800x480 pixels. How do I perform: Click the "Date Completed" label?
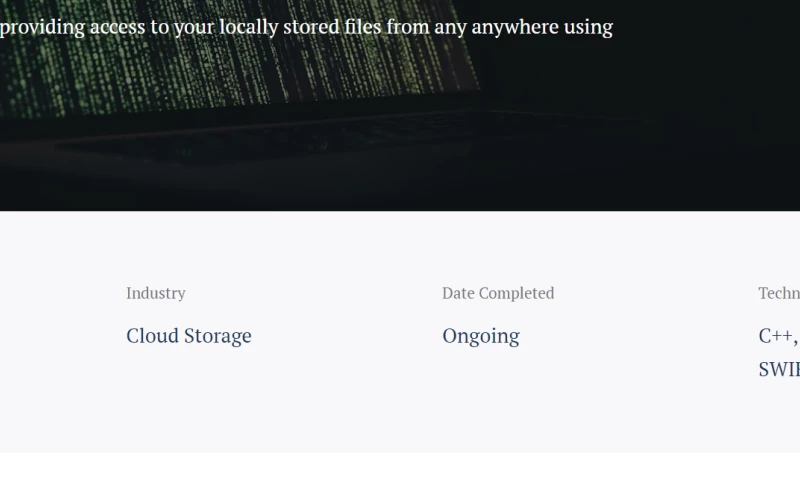coord(498,293)
